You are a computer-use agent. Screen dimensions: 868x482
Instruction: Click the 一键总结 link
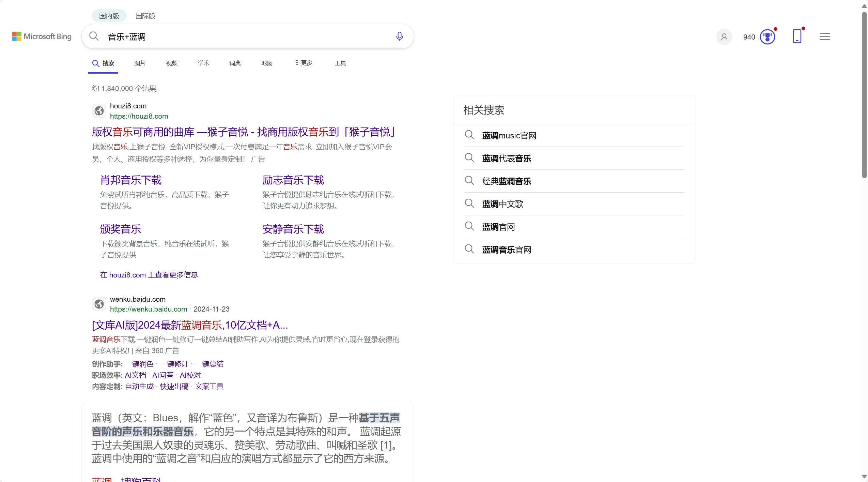coord(209,364)
